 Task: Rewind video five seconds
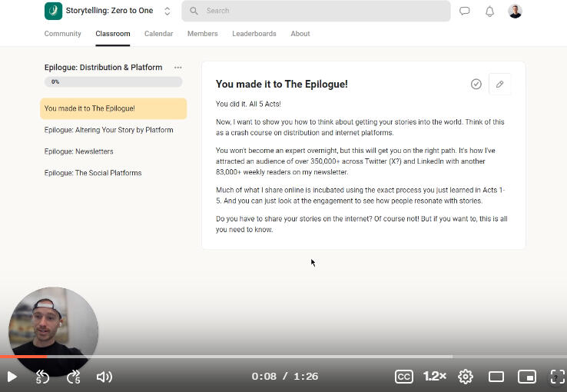coord(43,377)
